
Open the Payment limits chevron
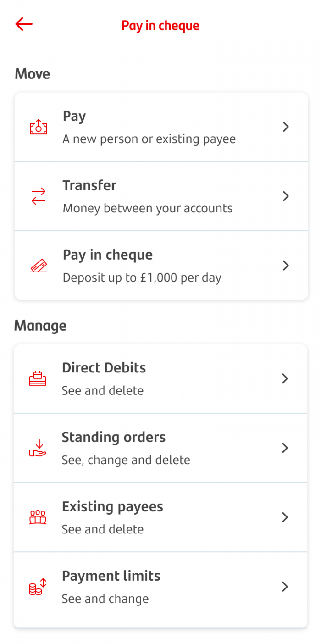[x=285, y=587]
